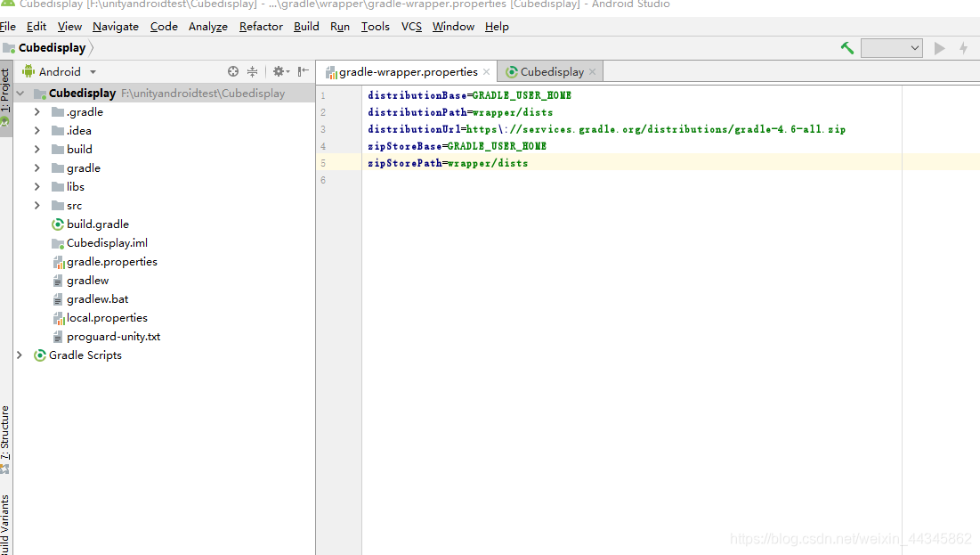Select gradlew.bat in the project tree

click(98, 299)
